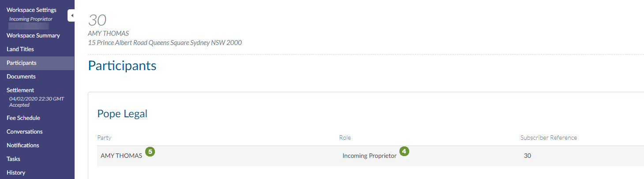Open Workspace Settings in sidebar
The width and height of the screenshot is (644, 179).
[x=31, y=10]
